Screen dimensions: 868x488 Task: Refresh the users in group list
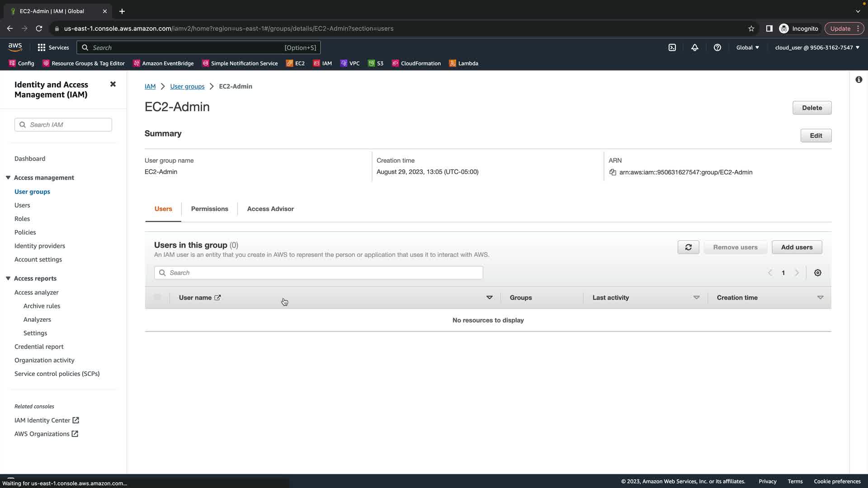(x=688, y=247)
